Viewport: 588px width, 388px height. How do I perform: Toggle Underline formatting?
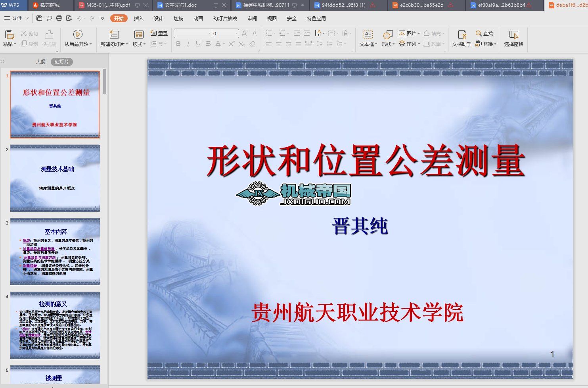[x=198, y=44]
